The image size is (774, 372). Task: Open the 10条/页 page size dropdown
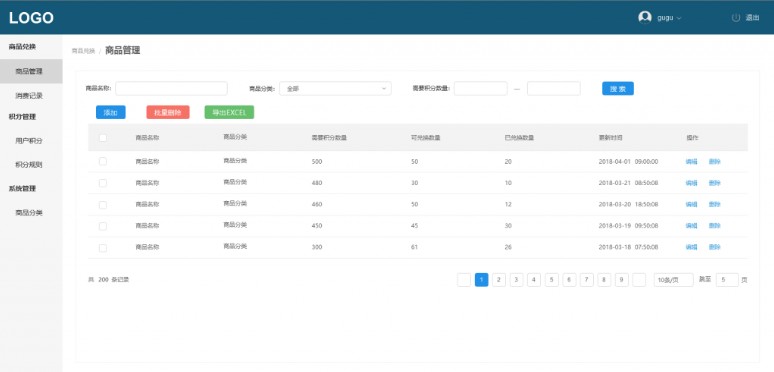tap(673, 280)
